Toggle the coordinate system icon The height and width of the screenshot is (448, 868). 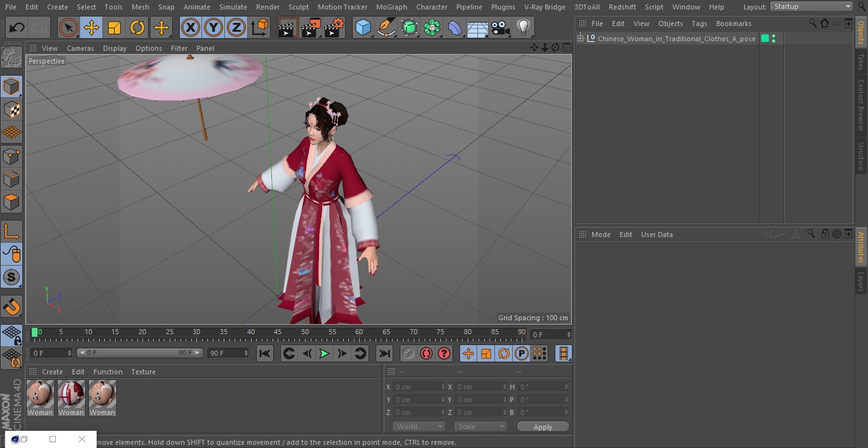point(260,27)
